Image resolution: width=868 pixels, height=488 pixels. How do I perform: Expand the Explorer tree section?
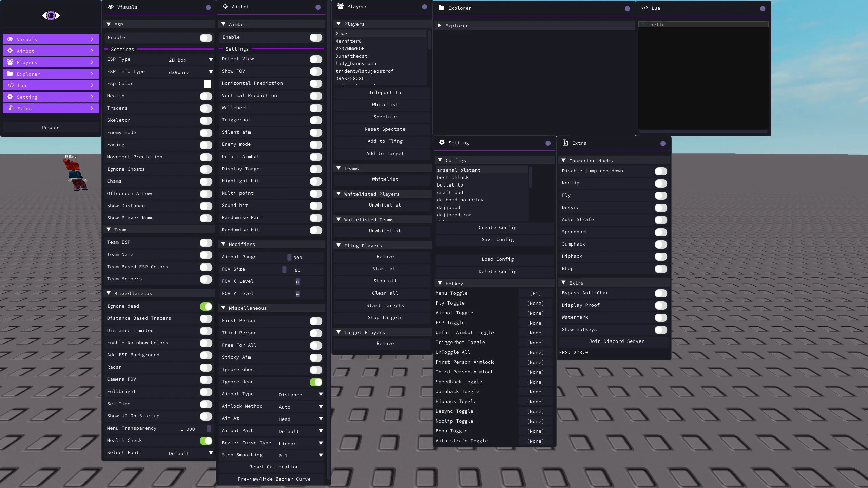coord(439,26)
